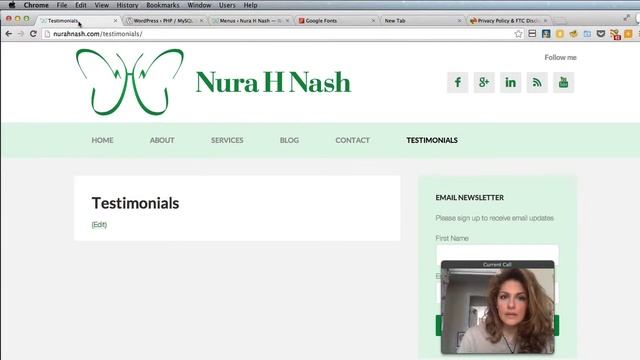Open Chrome menu in menu bar
The height and width of the screenshot is (360, 640).
coord(36,5)
